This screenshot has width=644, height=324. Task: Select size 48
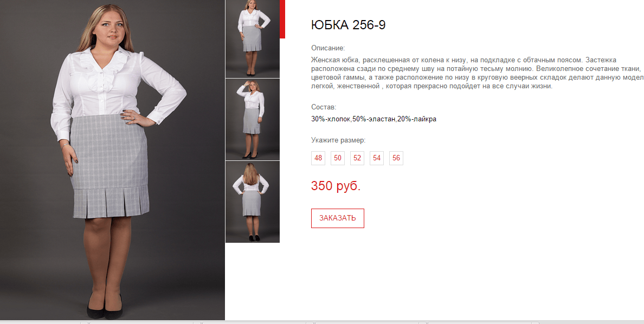point(318,158)
